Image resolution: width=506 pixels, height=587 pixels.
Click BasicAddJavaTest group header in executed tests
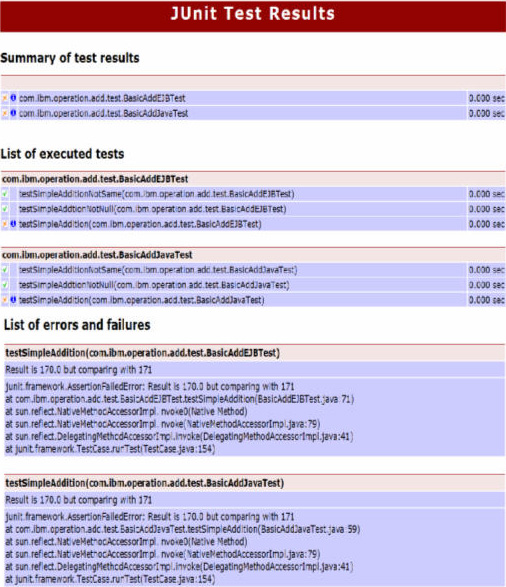coord(253,255)
